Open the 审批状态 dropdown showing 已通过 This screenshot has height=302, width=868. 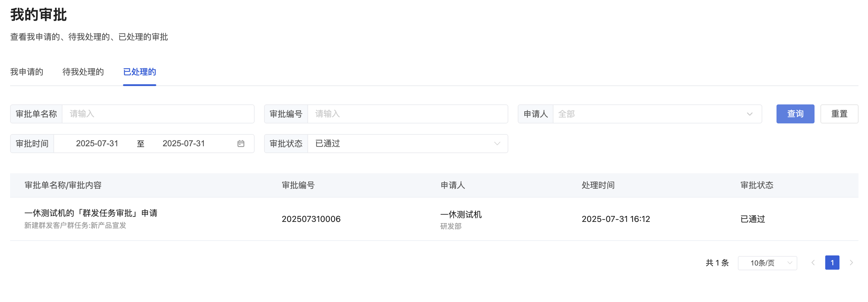[408, 143]
